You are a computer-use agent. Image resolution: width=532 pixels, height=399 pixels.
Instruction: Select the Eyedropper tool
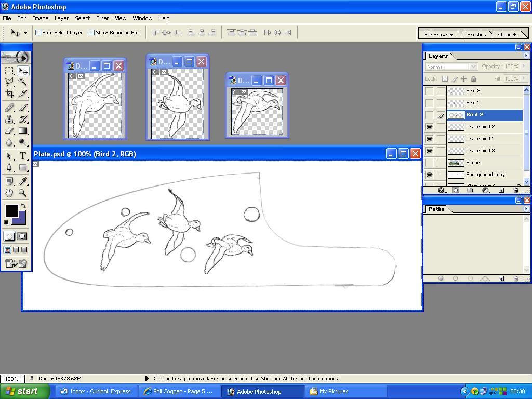(x=23, y=181)
